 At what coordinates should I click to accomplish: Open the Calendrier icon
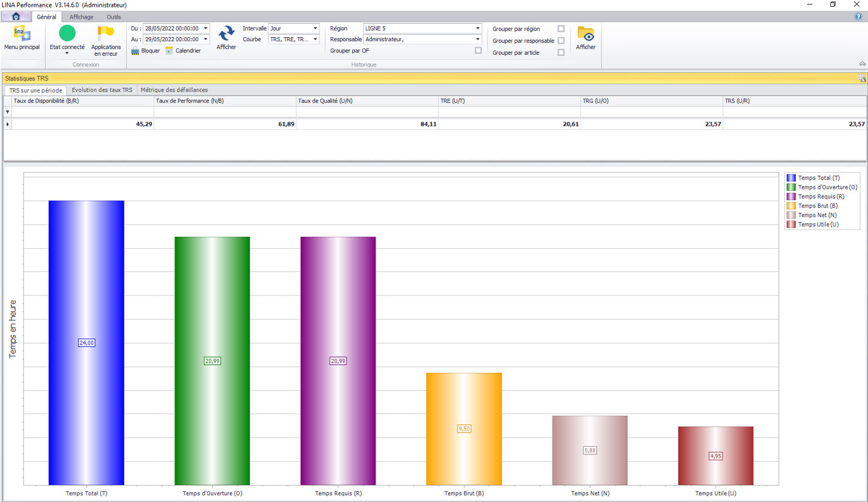point(169,51)
